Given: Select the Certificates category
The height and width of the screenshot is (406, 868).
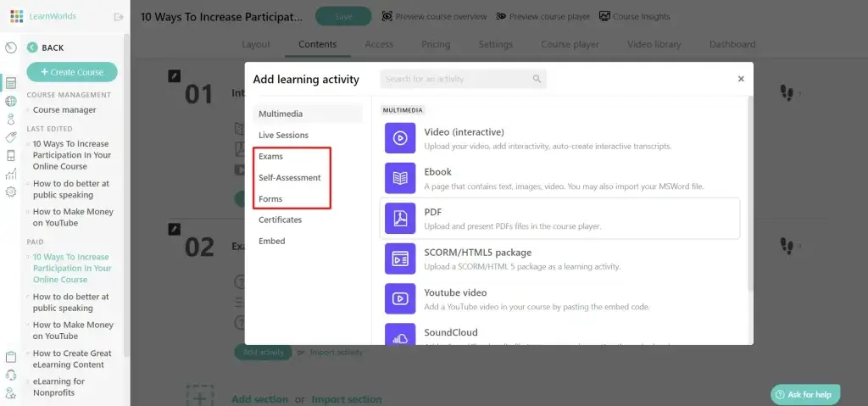Looking at the screenshot, I should (280, 220).
